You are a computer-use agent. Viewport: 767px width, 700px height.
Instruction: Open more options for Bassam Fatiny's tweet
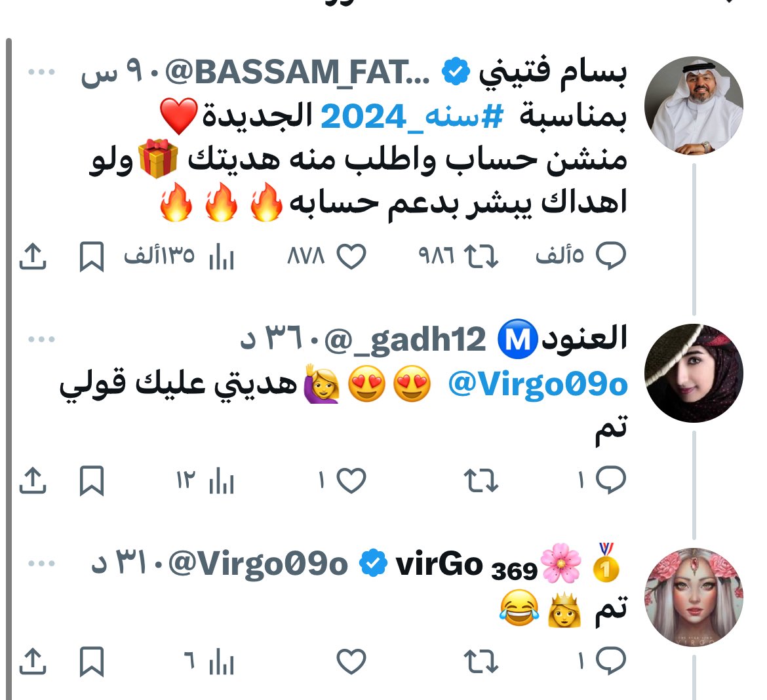pyautogui.click(x=41, y=72)
